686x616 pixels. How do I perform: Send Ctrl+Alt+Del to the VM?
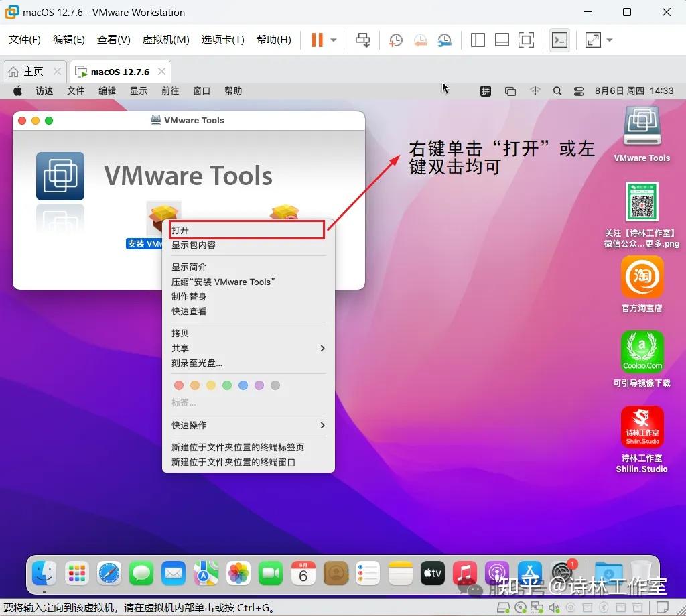[x=362, y=40]
